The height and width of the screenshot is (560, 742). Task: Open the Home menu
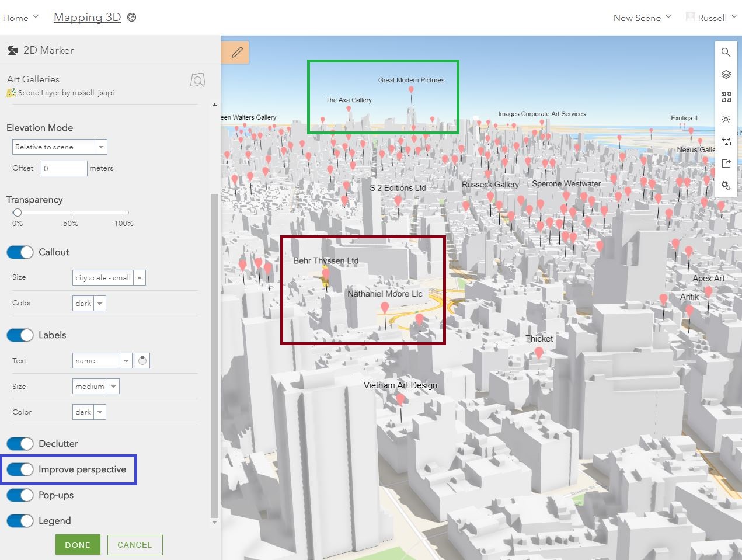(x=20, y=18)
